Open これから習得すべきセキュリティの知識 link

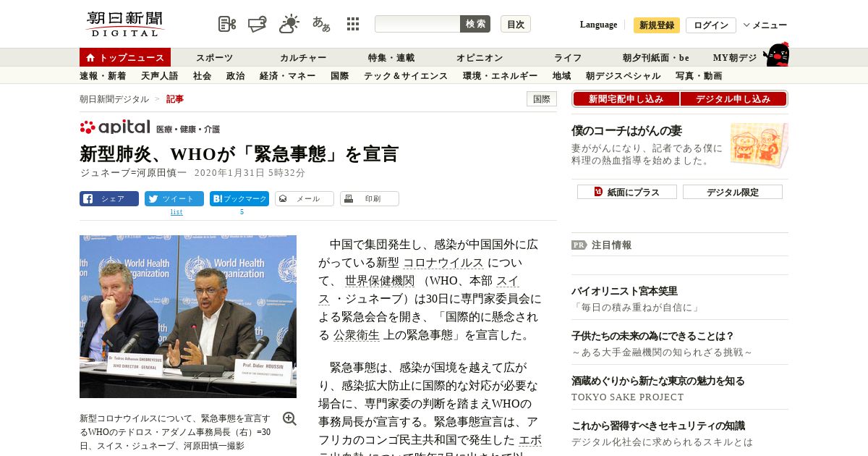point(658,426)
